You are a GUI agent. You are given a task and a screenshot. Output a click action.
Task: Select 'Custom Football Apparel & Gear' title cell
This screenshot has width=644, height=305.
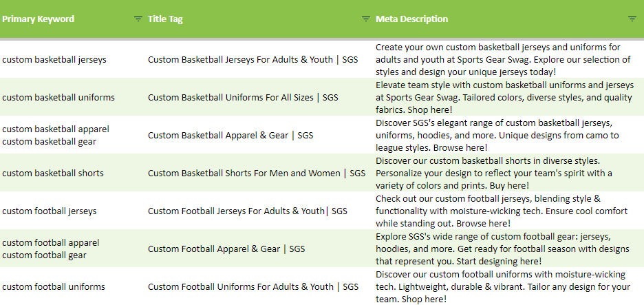tap(259, 249)
